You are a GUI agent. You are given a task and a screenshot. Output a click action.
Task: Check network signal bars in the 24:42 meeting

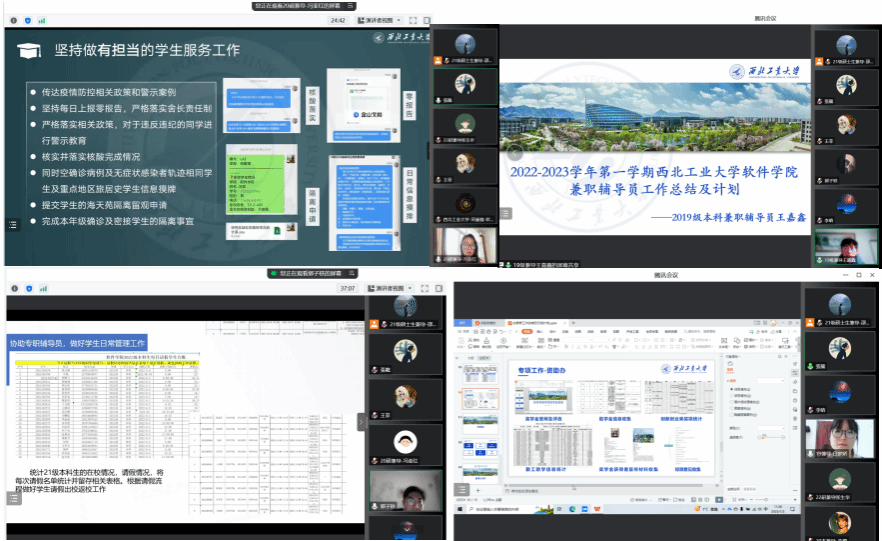click(x=43, y=20)
